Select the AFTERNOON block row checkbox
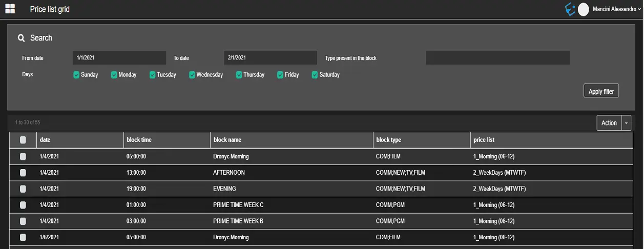Image resolution: width=644 pixels, height=249 pixels. [23, 173]
